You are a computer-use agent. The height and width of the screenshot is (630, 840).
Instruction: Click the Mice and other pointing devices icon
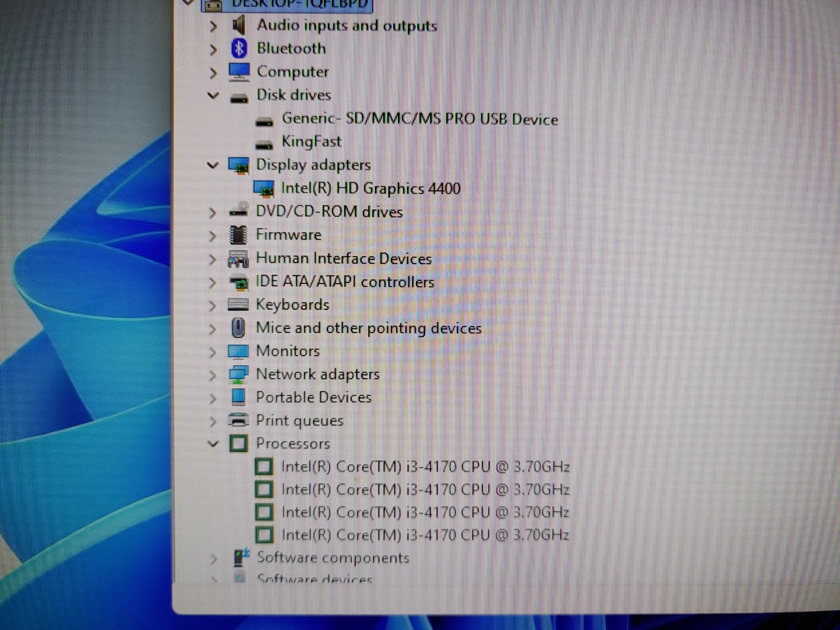coord(238,328)
